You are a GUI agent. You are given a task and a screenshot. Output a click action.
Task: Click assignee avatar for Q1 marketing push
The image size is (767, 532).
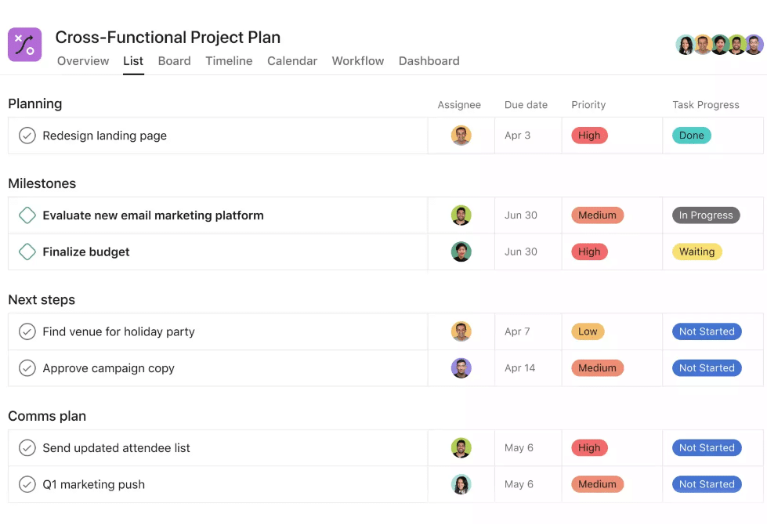click(461, 484)
